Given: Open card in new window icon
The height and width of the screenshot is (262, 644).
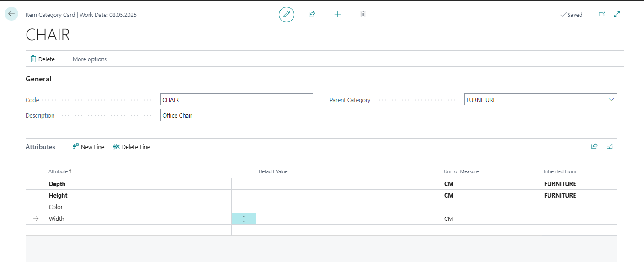Looking at the screenshot, I should [x=602, y=15].
